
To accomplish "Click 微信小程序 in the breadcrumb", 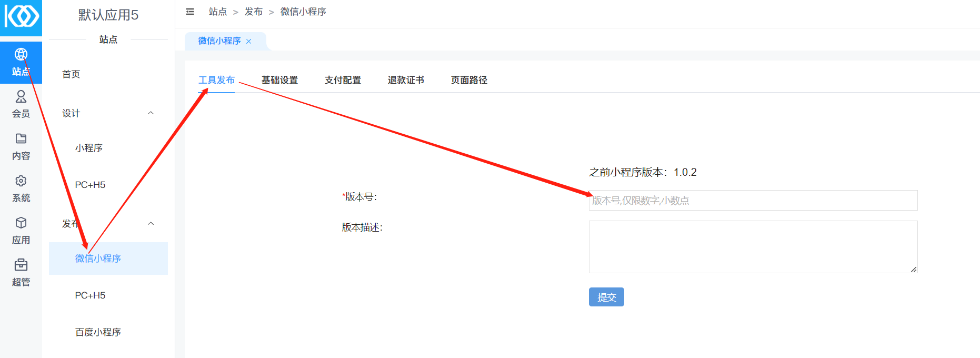I will click(303, 12).
